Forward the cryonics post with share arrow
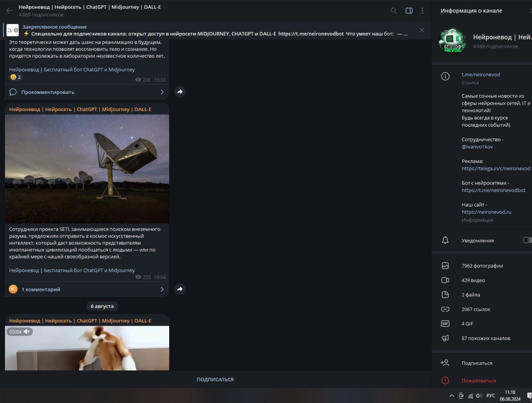The height and width of the screenshot is (403, 532). coord(180,92)
